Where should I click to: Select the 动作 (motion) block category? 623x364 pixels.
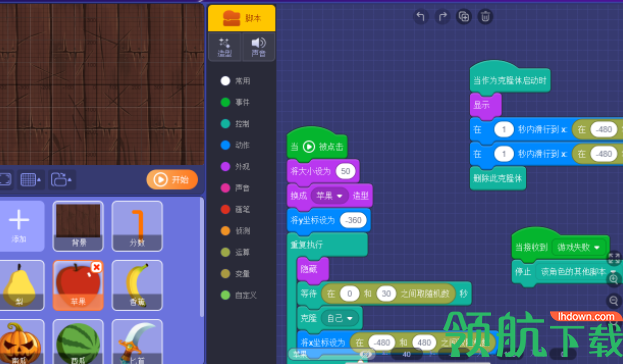236,145
